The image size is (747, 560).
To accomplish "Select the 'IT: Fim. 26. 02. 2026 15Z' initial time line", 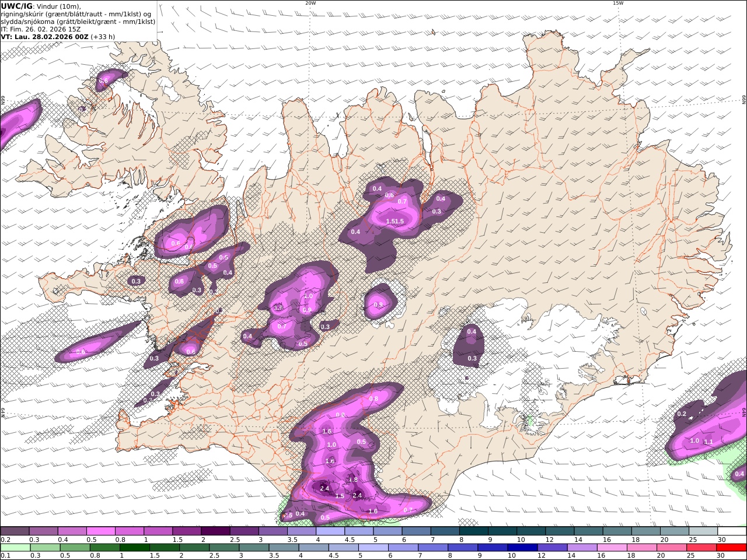I will click(x=41, y=29).
